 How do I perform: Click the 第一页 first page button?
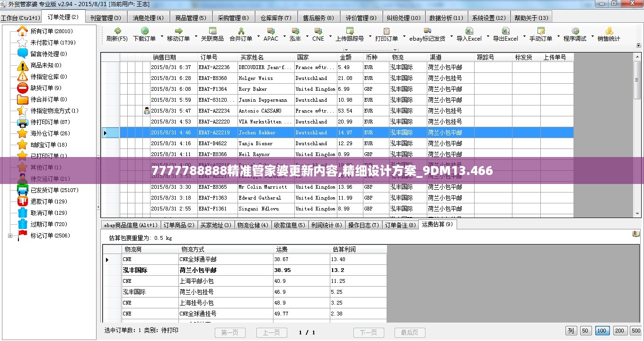[x=230, y=332]
